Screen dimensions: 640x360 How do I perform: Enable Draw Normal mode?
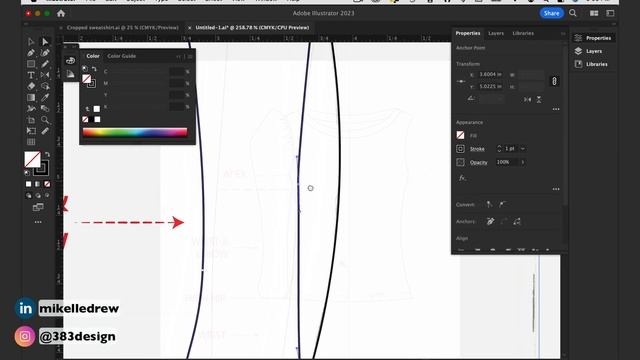click(28, 196)
